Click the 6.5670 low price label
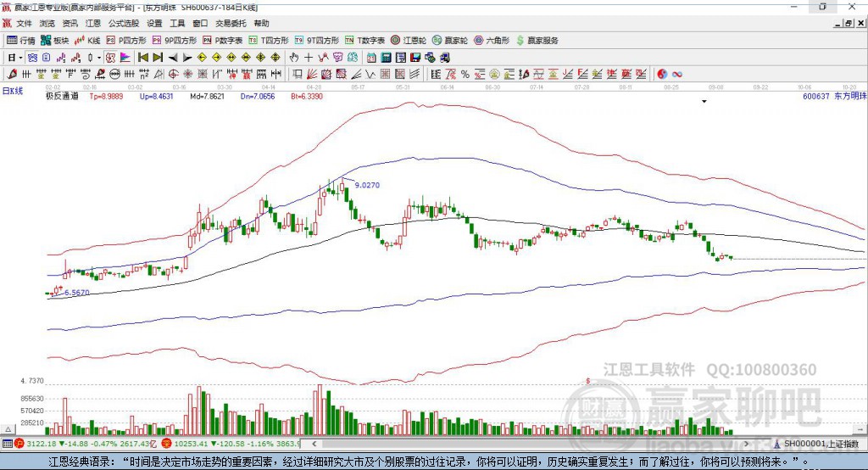Image resolution: width=868 pixels, height=470 pixels. (77, 293)
